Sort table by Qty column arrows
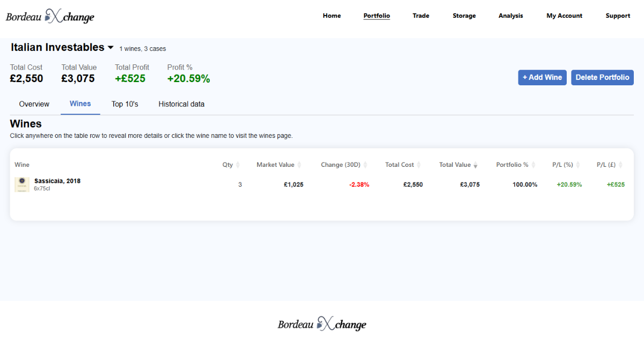 click(x=238, y=165)
